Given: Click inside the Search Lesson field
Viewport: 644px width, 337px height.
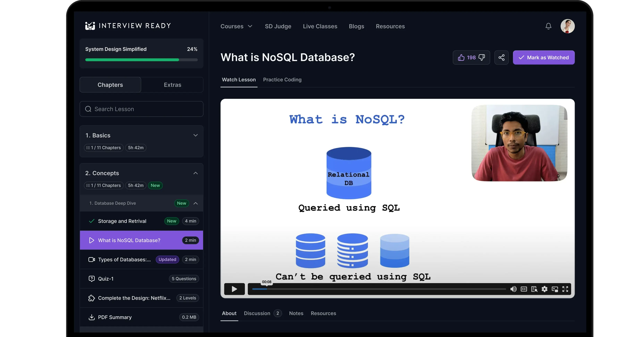Looking at the screenshot, I should click(x=141, y=109).
